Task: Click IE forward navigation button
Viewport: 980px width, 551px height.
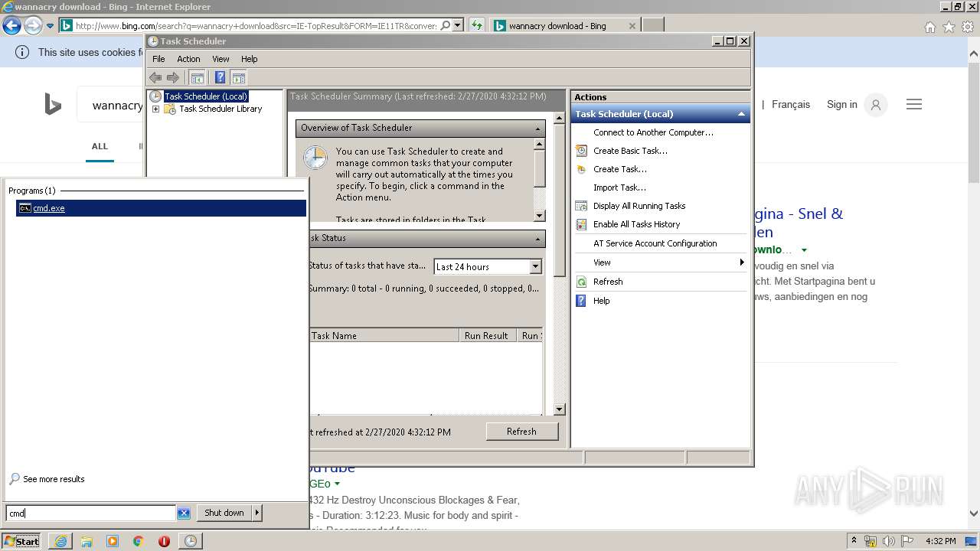Action: pos(33,26)
